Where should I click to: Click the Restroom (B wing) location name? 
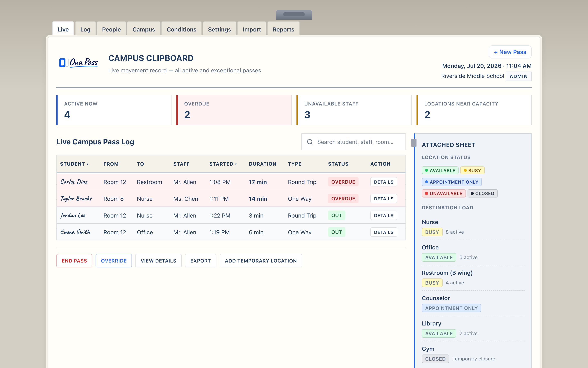click(447, 273)
